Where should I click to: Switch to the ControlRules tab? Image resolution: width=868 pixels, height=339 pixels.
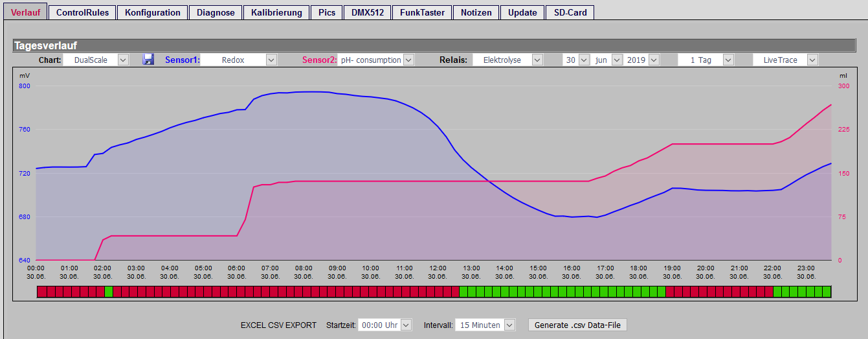point(83,12)
